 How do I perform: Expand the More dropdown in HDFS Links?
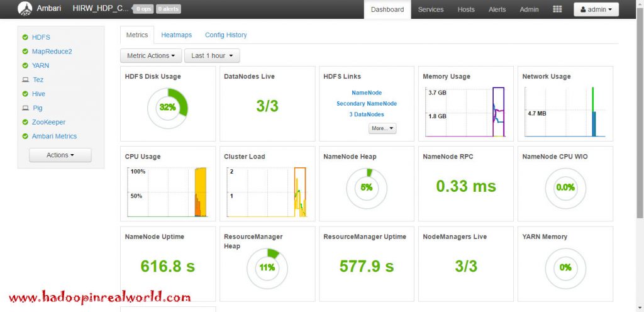point(382,128)
